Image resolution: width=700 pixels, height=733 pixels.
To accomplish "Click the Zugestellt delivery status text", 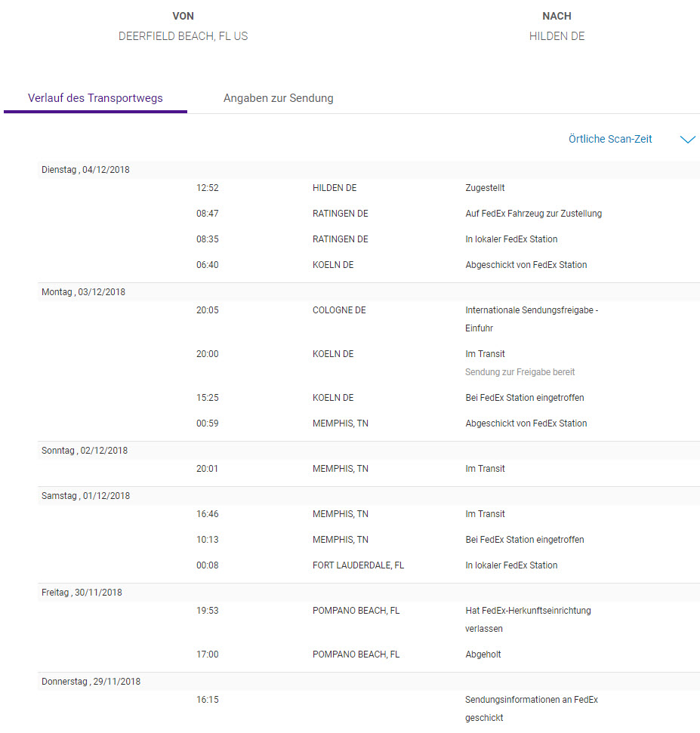I will pos(485,188).
